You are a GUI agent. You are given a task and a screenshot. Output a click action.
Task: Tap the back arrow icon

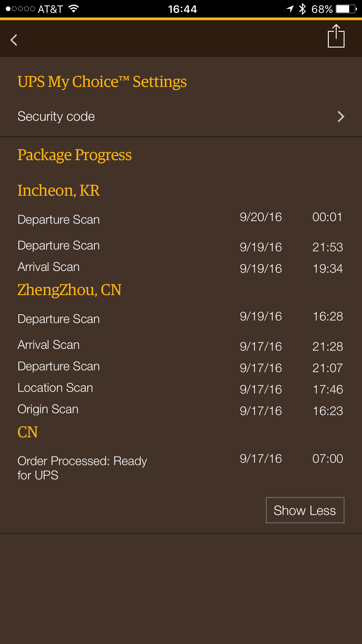[14, 40]
